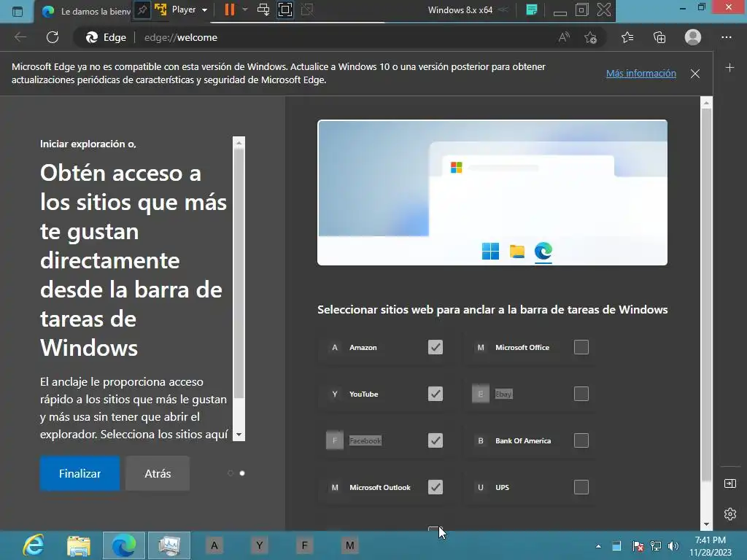Dismiss the Windows compatibility notification
Viewport: 747px width, 560px height.
point(695,74)
